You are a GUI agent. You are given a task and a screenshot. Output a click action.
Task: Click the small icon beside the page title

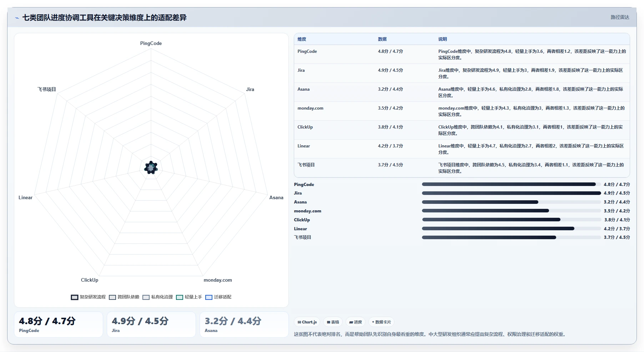tap(17, 18)
